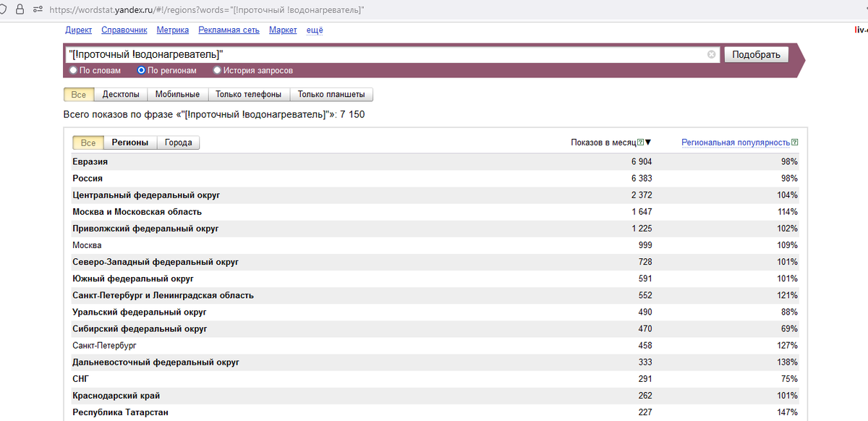Select the История запросов radio button
The image size is (868, 421).
[217, 70]
